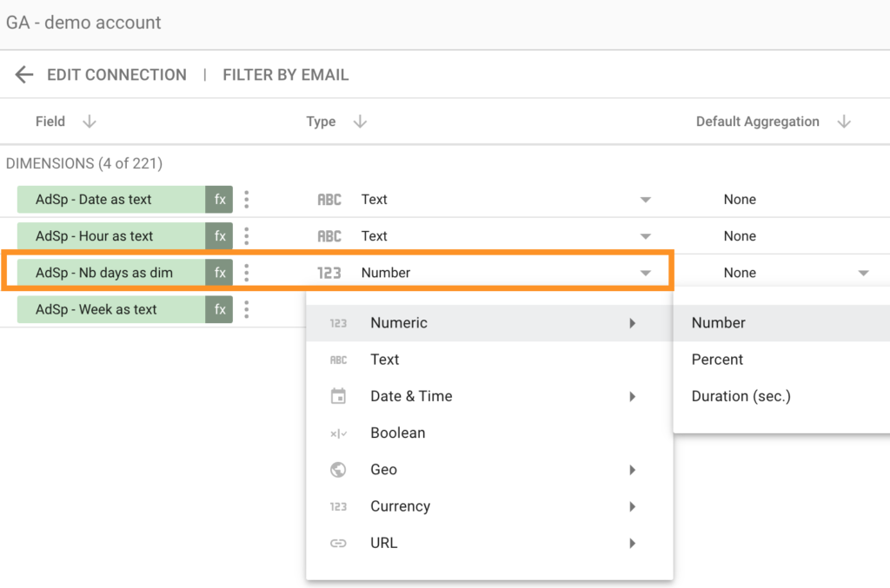
Task: Click the Date & Time submenu arrow
Action: click(633, 396)
